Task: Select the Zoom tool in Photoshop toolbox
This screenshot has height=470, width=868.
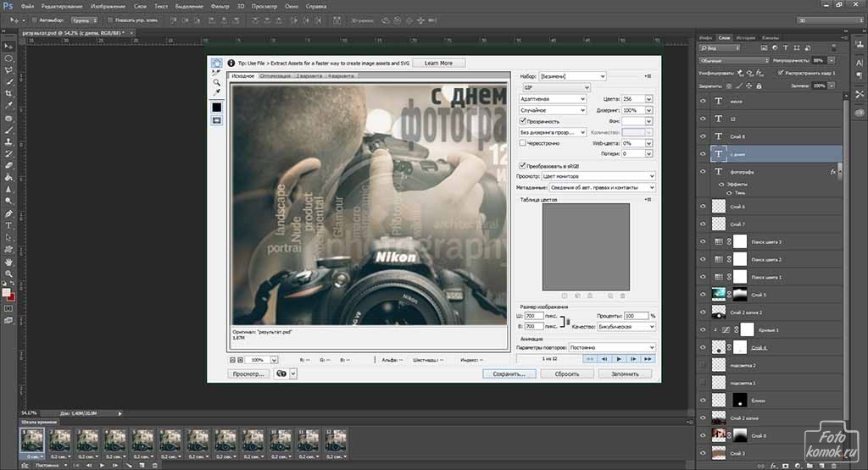Action: click(x=8, y=274)
